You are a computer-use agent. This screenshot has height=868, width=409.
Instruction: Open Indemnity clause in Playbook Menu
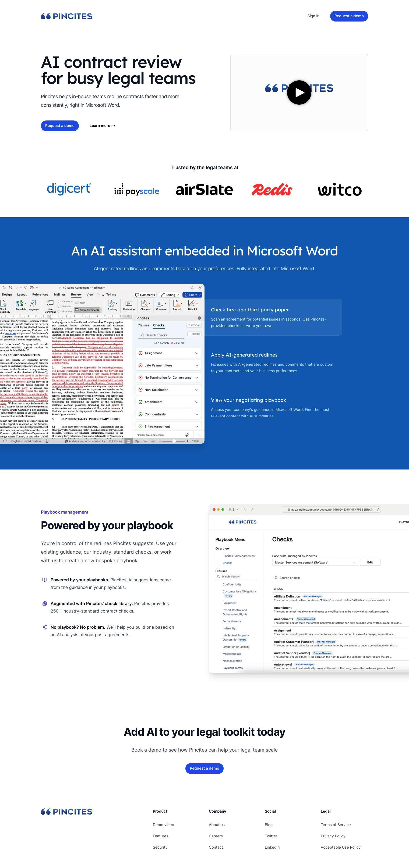[229, 628]
